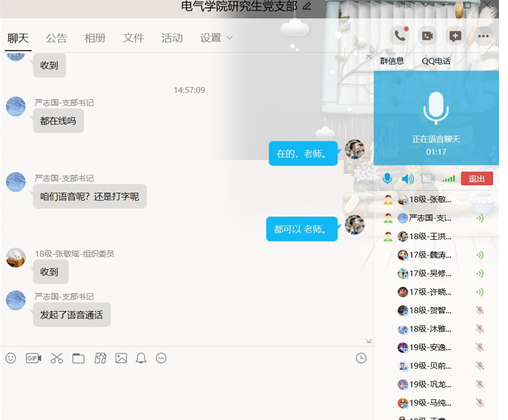Image resolution: width=508 pixels, height=420 pixels.
Task: Click the picture send icon
Action: point(121,358)
